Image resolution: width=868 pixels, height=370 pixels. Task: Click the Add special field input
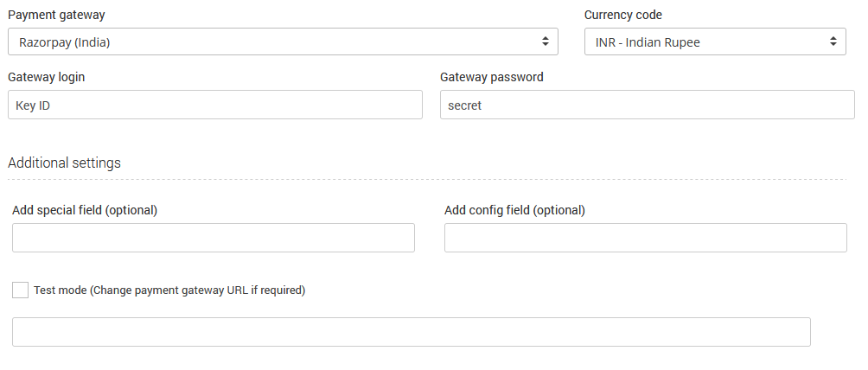213,238
